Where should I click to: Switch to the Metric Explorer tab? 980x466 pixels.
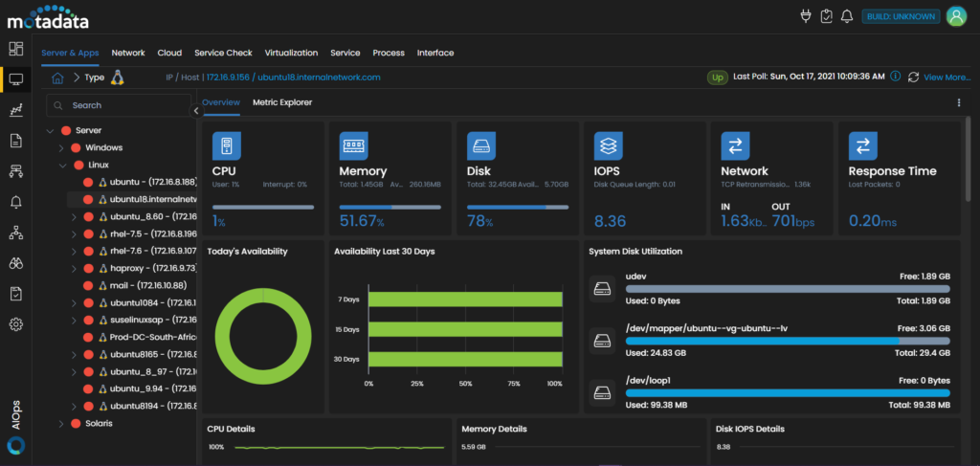pos(282,102)
